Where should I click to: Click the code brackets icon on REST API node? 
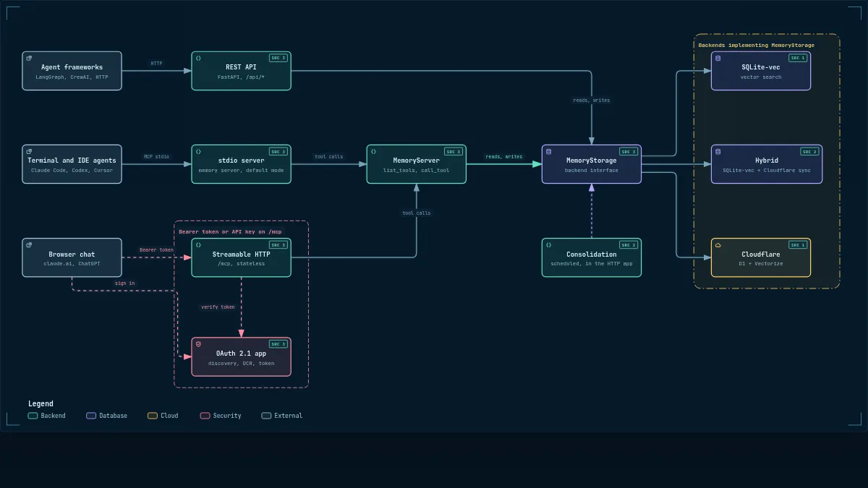pyautogui.click(x=198, y=58)
